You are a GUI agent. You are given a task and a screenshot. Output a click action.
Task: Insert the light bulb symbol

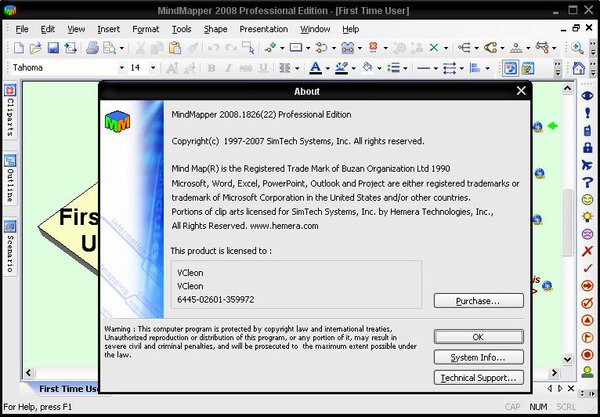pos(587,217)
